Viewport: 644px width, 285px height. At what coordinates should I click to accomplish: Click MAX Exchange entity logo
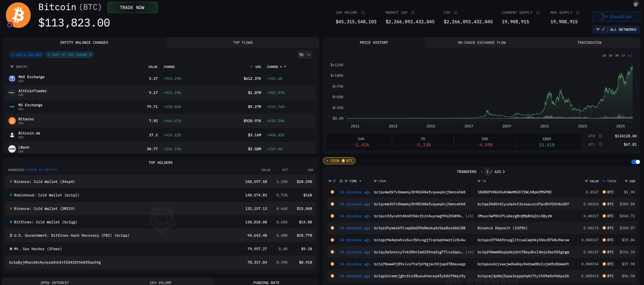(x=12, y=79)
